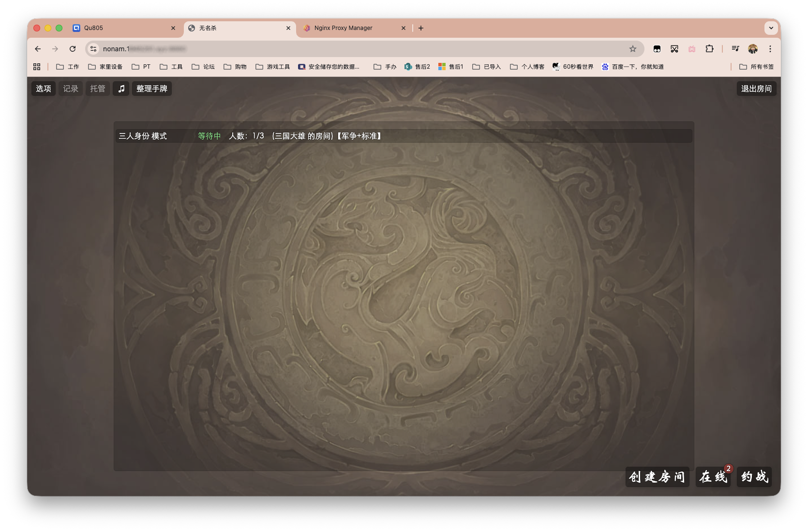Viewport: 808px width, 532px height.
Task: Go back with the back arrow
Action: point(38,49)
